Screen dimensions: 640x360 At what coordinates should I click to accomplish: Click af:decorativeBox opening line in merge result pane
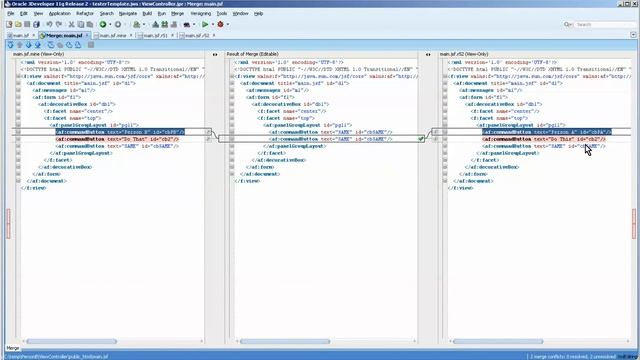[290, 104]
